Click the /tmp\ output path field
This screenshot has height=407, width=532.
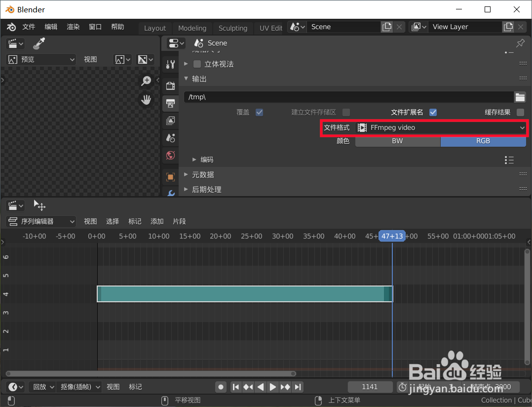pyautogui.click(x=348, y=97)
